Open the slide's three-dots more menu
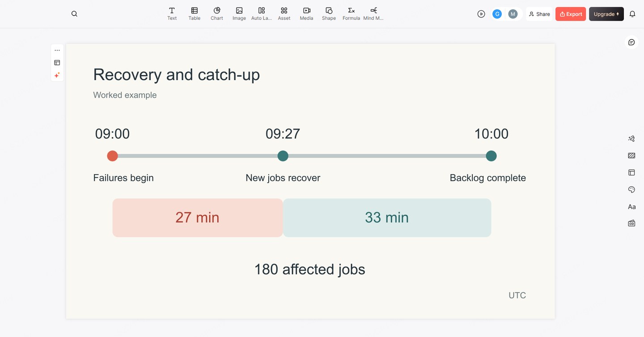 click(x=57, y=50)
